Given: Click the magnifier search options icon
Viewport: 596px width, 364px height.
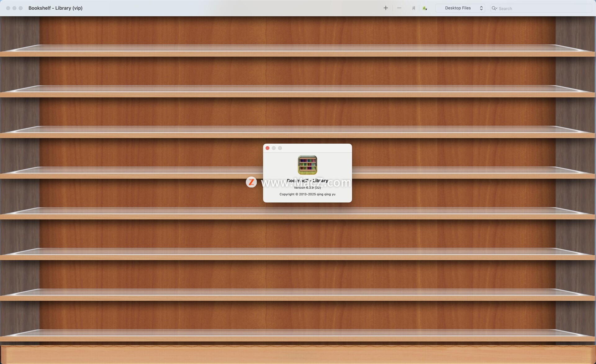Looking at the screenshot, I should (494, 8).
